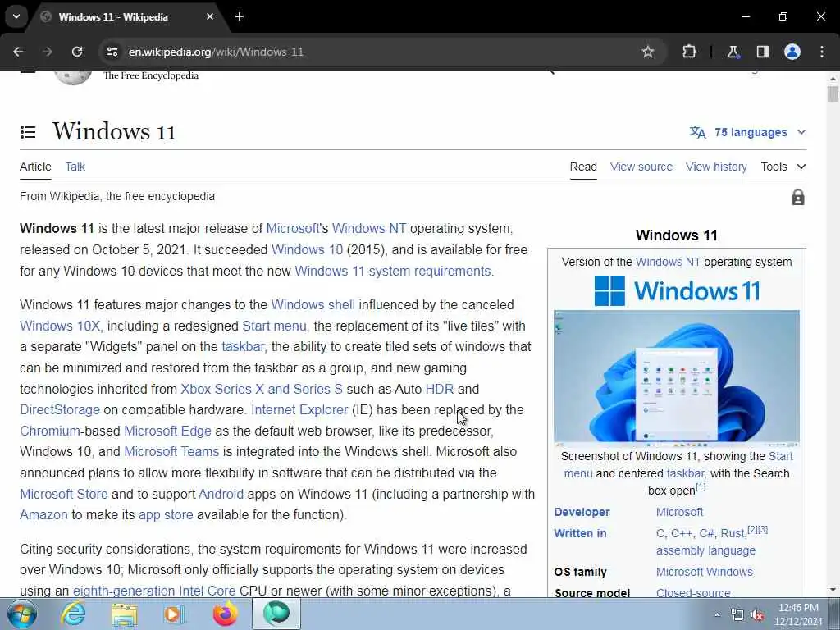
Task: Click the browser forward arrow
Action: coord(48,52)
